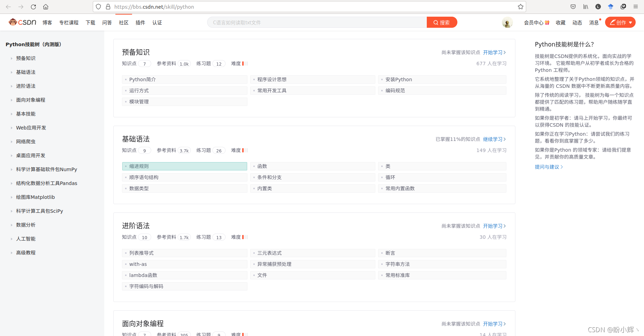Open 动态 link in header

577,23
